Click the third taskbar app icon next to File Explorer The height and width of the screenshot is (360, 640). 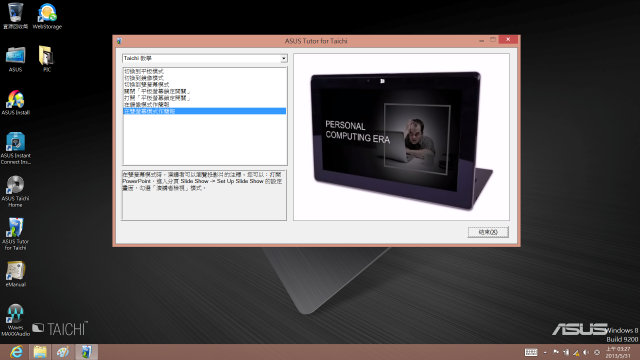click(x=62, y=352)
